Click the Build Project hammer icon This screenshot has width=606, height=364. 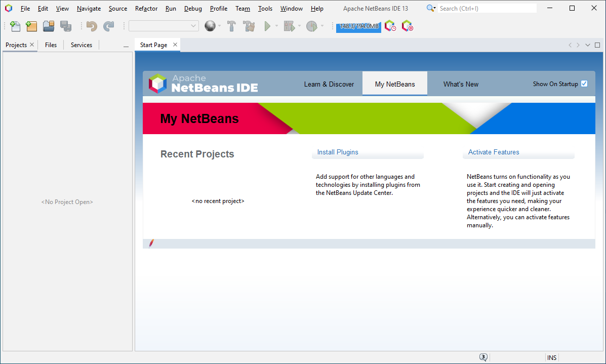231,26
